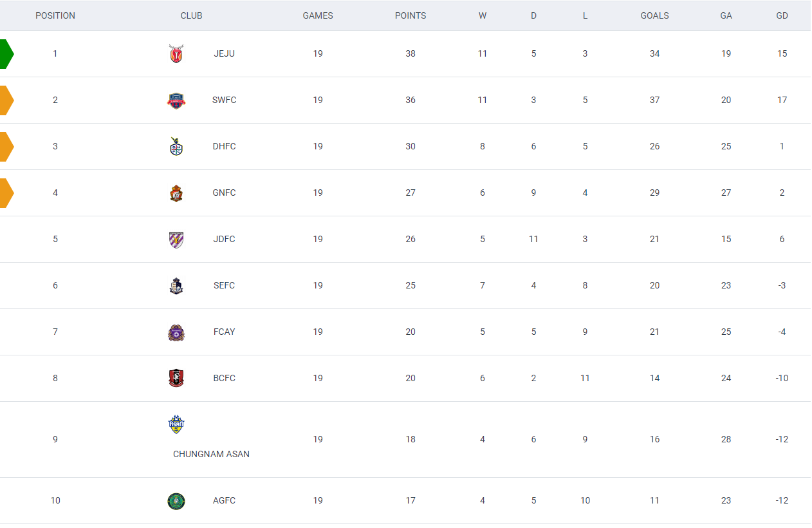Viewport: 812px width, 528px height.
Task: Click the FCAY purple crest icon
Action: coord(176,332)
